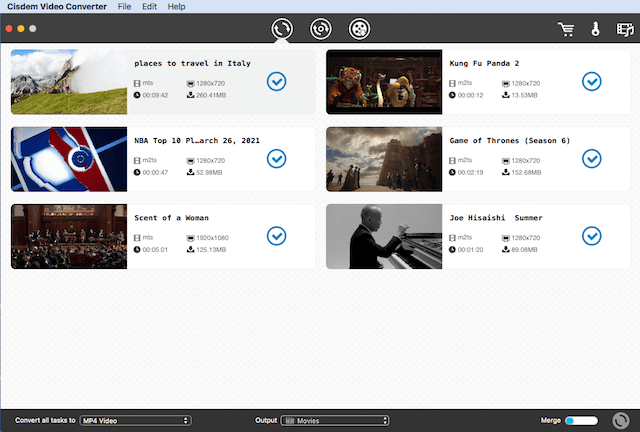
Task: Click the title 'Joe Hisaishi Summer'
Action: 496,218
